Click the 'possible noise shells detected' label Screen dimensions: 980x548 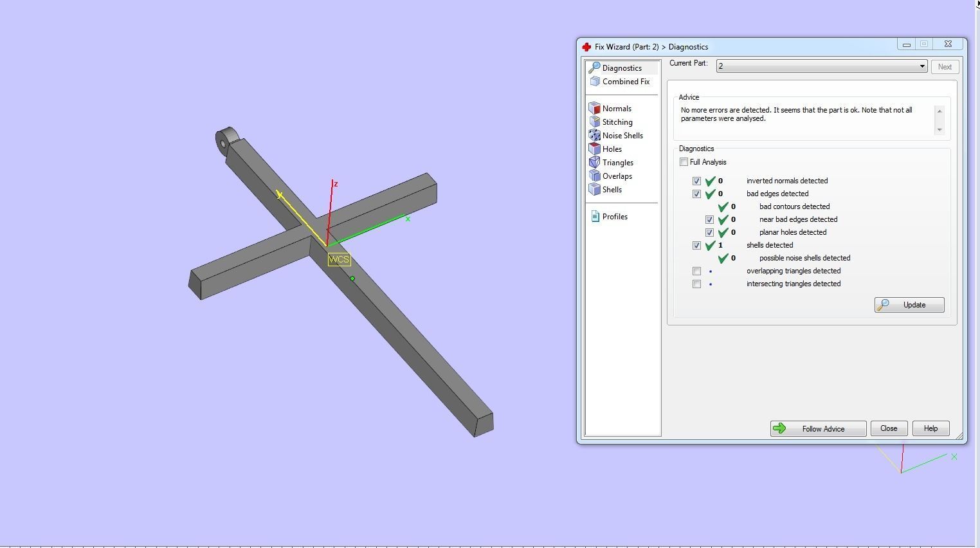click(804, 259)
